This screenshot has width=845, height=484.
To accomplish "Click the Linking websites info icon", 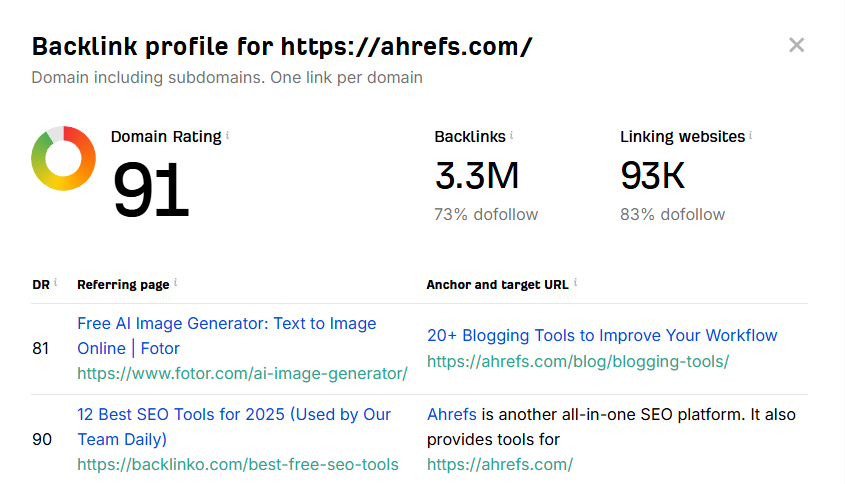I will click(x=751, y=135).
